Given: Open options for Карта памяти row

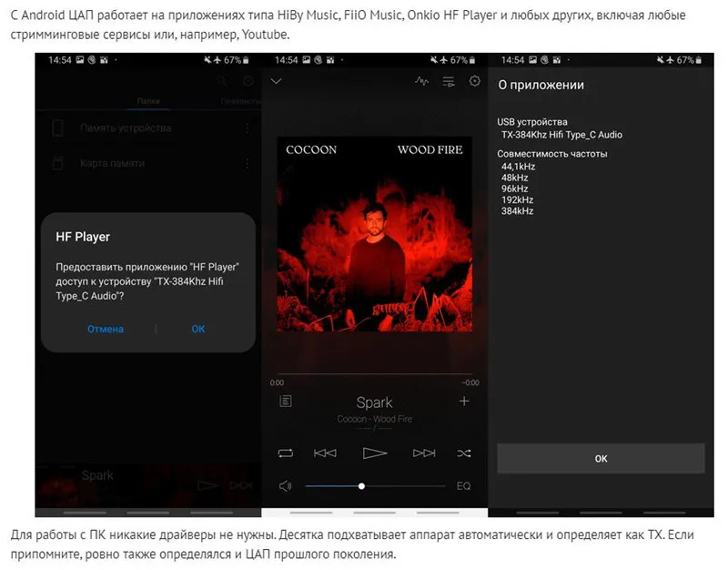Looking at the screenshot, I should (x=247, y=164).
